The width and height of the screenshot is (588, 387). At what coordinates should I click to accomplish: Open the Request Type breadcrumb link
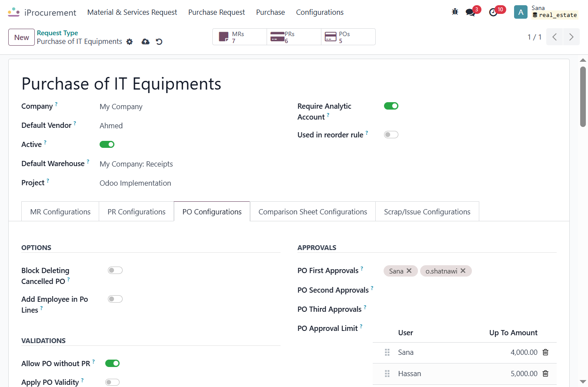click(x=57, y=33)
